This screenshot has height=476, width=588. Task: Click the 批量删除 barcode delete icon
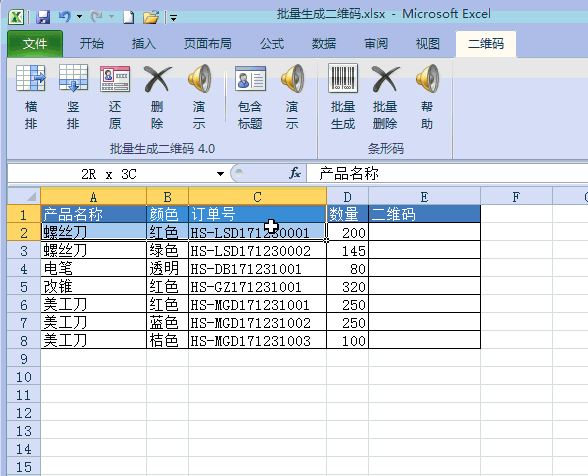point(385,78)
